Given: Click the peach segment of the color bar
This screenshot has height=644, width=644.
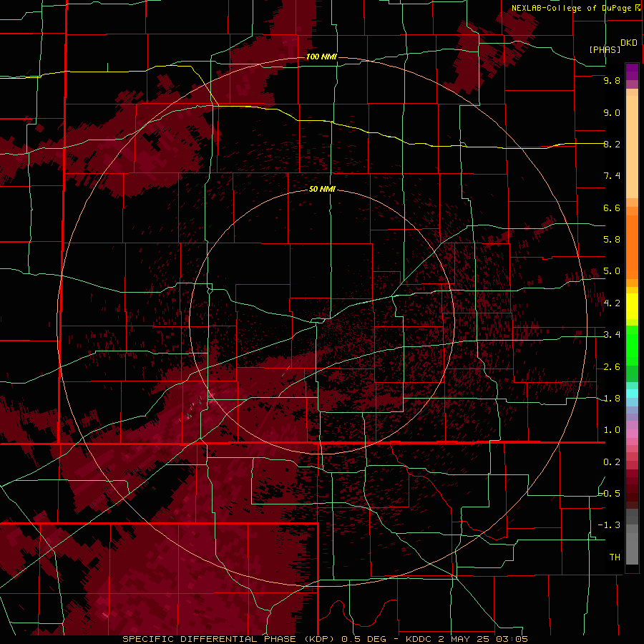Looking at the screenshot, I should pos(632,147).
